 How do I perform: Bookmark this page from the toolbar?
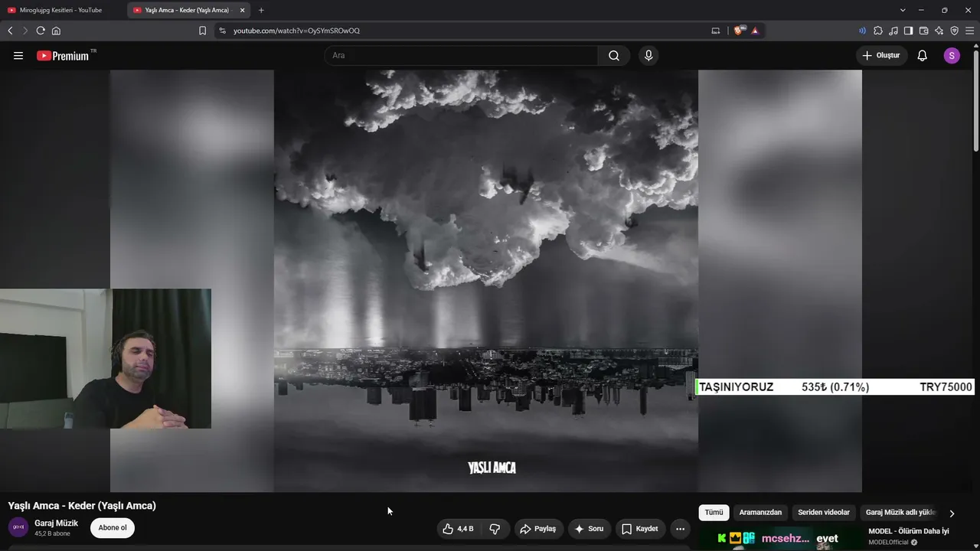202,31
